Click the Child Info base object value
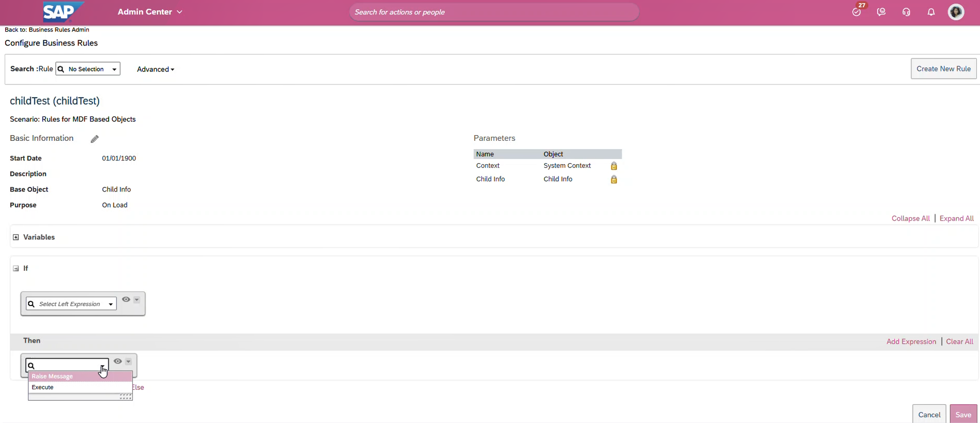 click(116, 189)
